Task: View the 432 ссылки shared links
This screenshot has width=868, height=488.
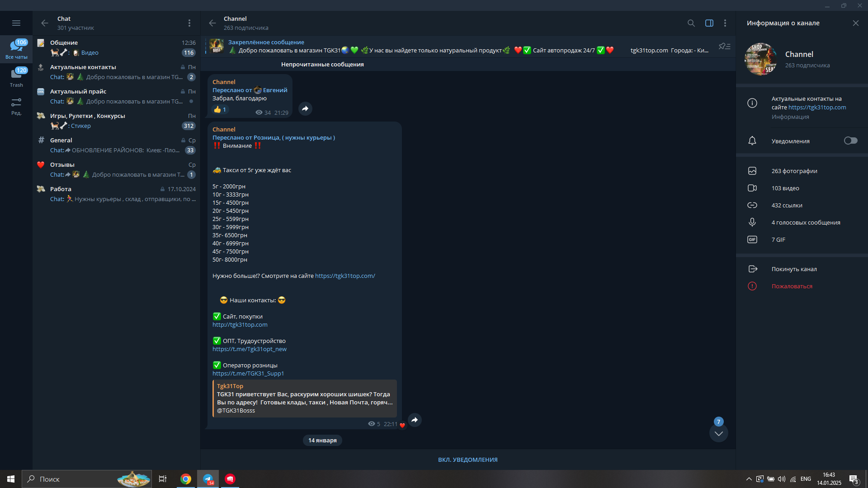Action: coord(802,205)
